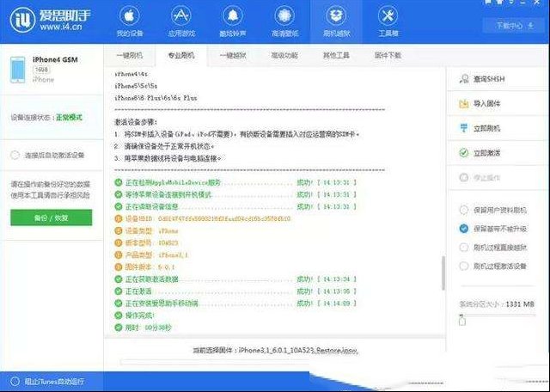This screenshot has width=550, height=392.
Task: Click green check icon beside 正在读取设备信息
Action: click(119, 206)
